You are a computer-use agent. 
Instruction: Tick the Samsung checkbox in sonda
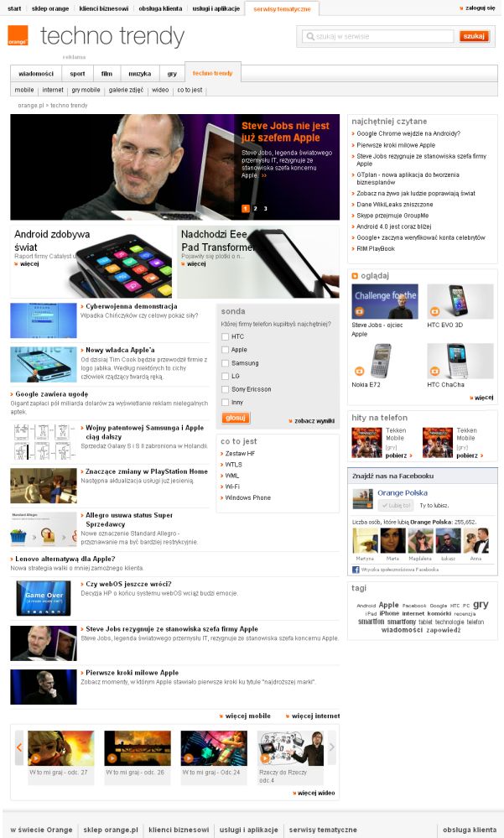(225, 363)
